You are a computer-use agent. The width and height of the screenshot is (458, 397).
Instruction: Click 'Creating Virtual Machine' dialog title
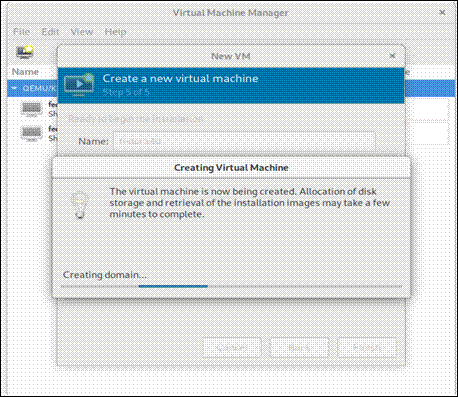point(231,167)
